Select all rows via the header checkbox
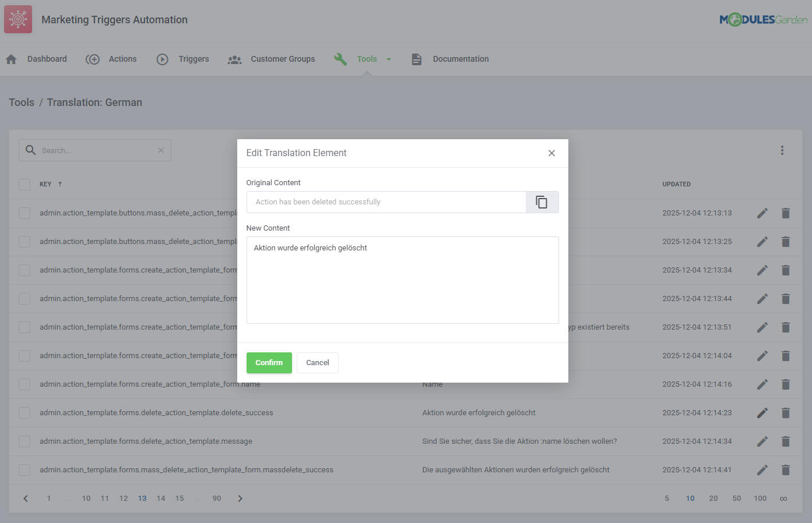The width and height of the screenshot is (812, 523). (24, 183)
